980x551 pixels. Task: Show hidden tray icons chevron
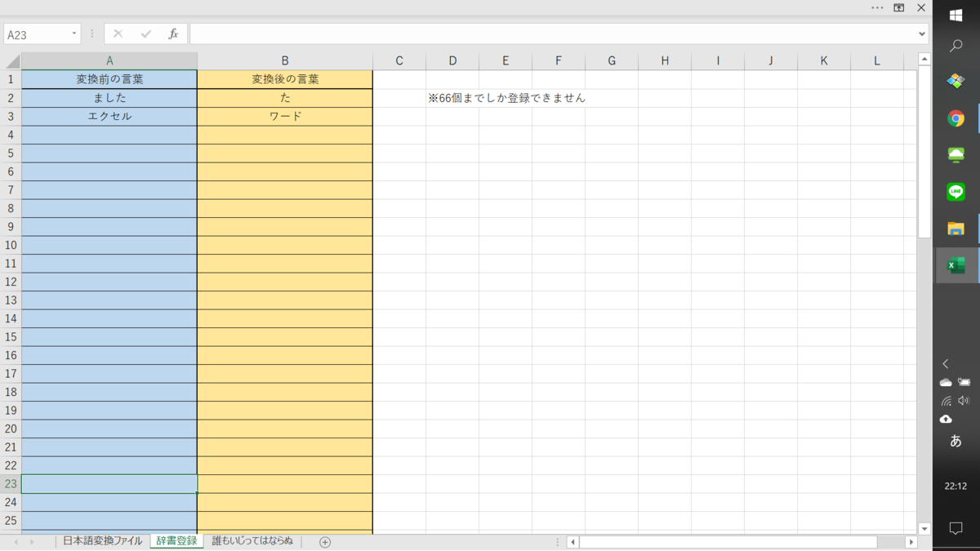click(946, 364)
